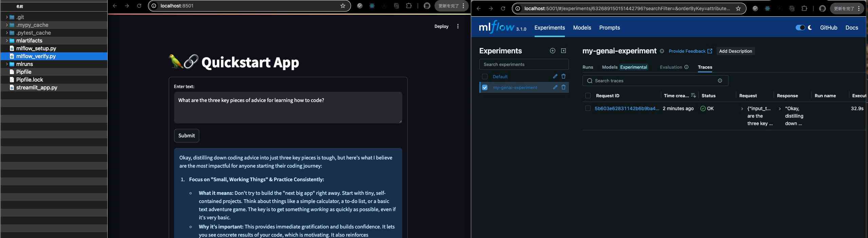Collapse the Experiments sidebar panel
This screenshot has width=868, height=238.
(564, 51)
